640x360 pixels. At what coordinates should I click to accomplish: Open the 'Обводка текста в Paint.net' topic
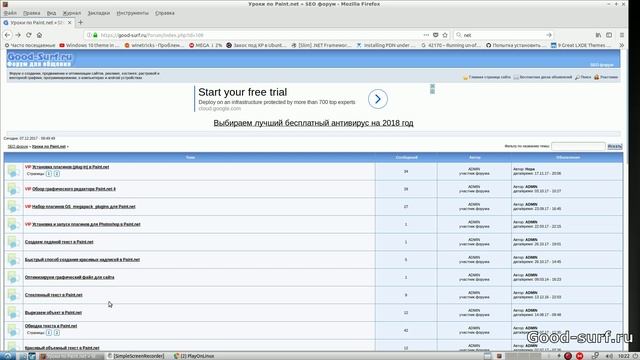51,326
